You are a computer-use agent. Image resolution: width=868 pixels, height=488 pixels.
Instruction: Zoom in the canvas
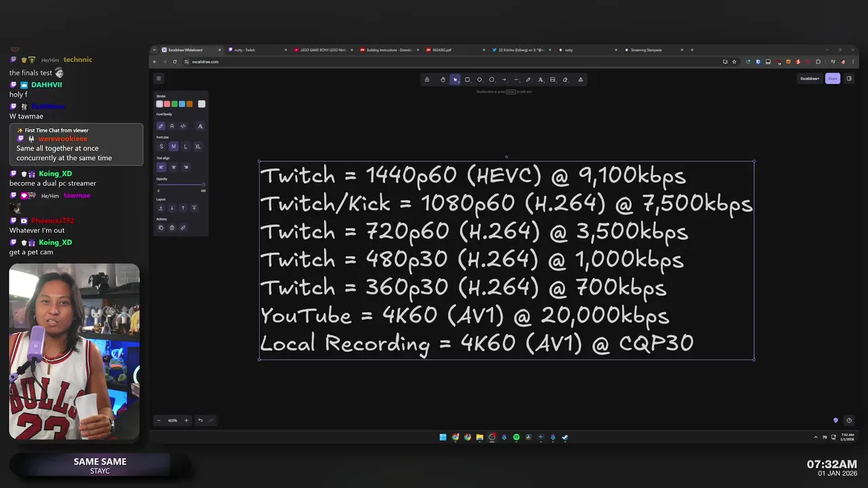click(x=186, y=420)
